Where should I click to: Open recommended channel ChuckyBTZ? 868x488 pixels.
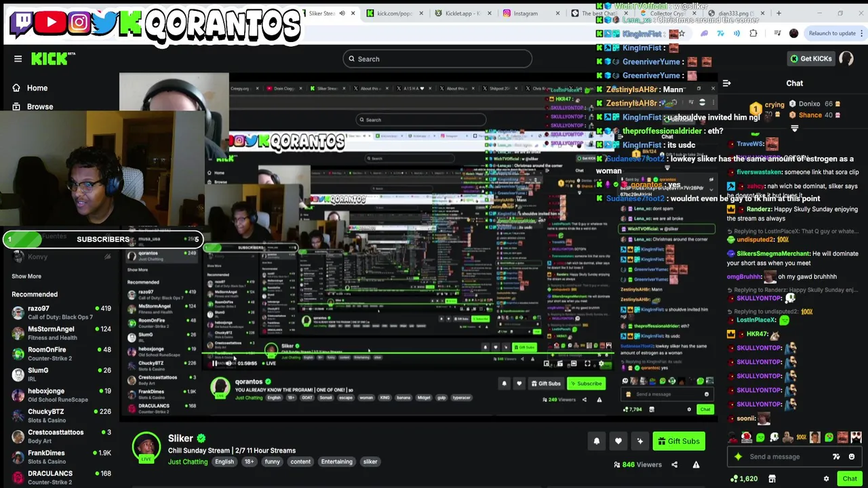tap(61, 415)
